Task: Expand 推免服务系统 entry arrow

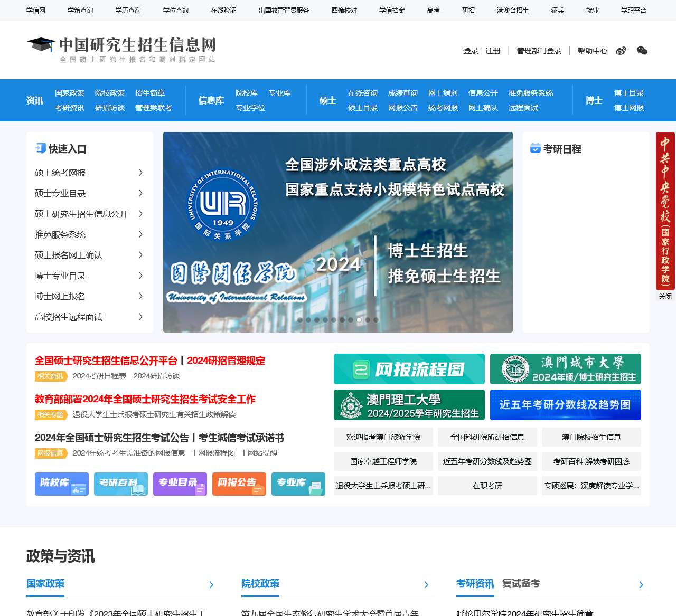Action: coord(140,234)
